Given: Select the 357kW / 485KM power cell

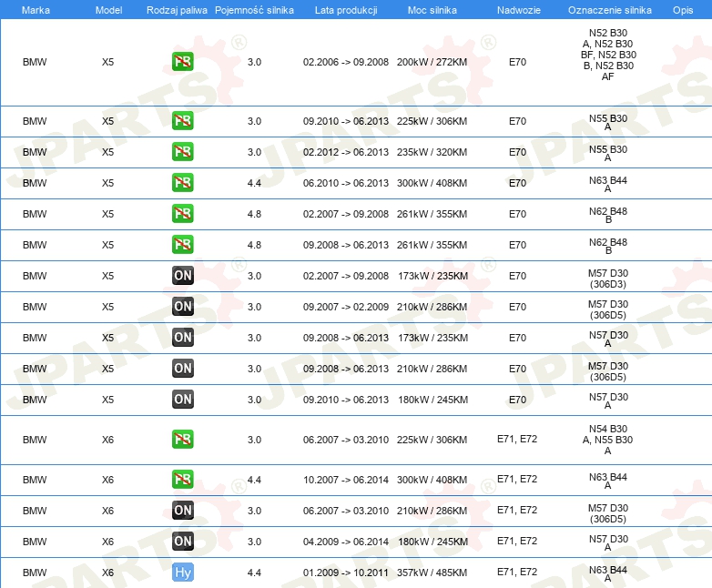Looking at the screenshot, I should pos(432,573).
